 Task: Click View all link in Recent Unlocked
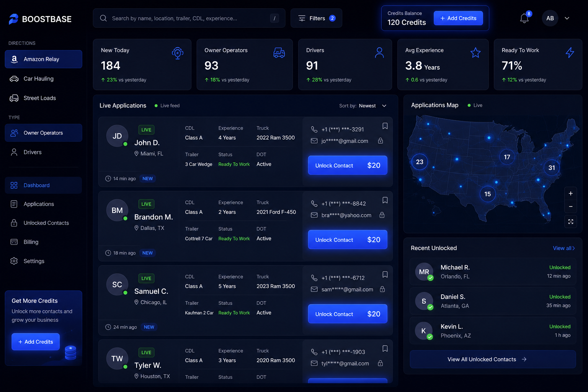564,248
